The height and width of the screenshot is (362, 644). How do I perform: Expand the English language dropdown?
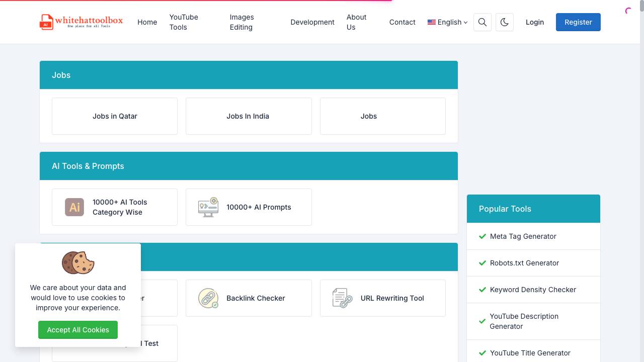[448, 22]
